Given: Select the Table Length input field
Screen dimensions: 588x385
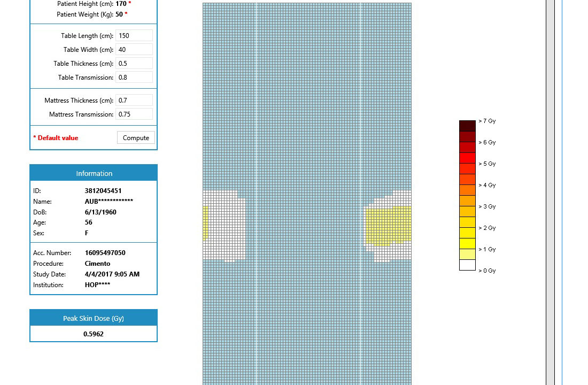Looking at the screenshot, I should (x=134, y=35).
